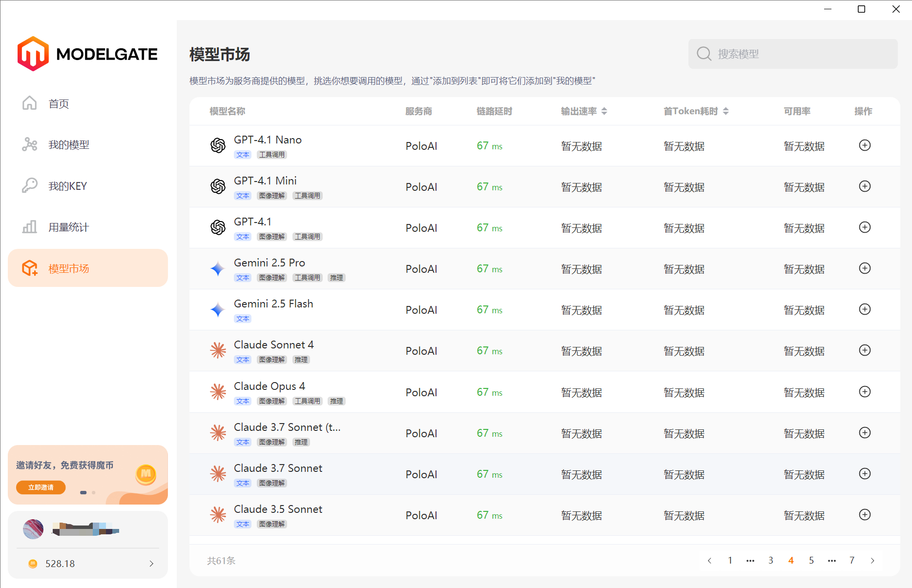
Task: Go to page 5 in pagination
Action: pyautogui.click(x=811, y=560)
